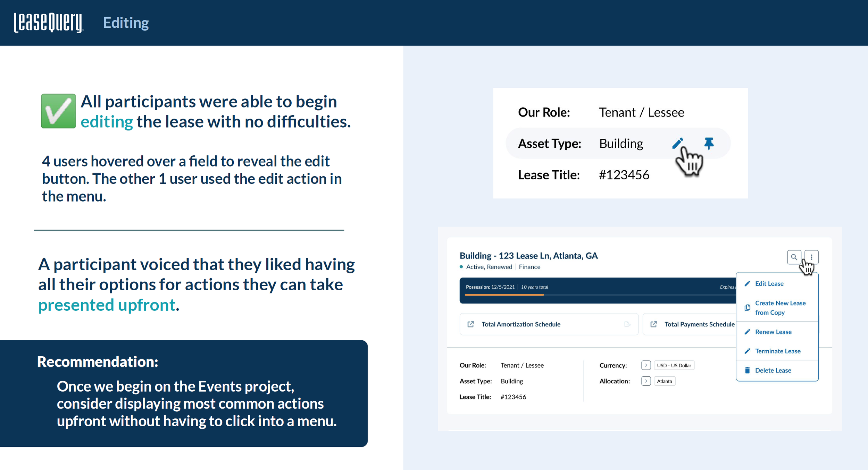Viewport: 868px width, 470px height.
Task: Click open-external icon for Total Payments Schedule
Action: tap(653, 324)
